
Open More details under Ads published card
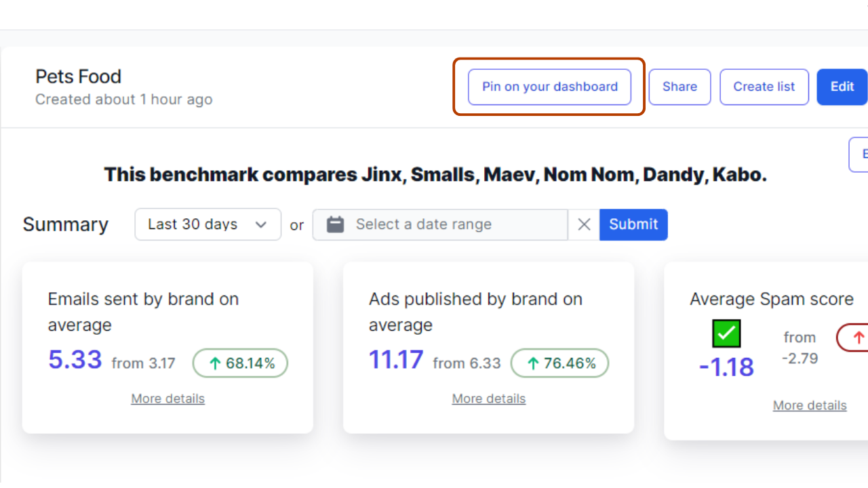tap(489, 399)
